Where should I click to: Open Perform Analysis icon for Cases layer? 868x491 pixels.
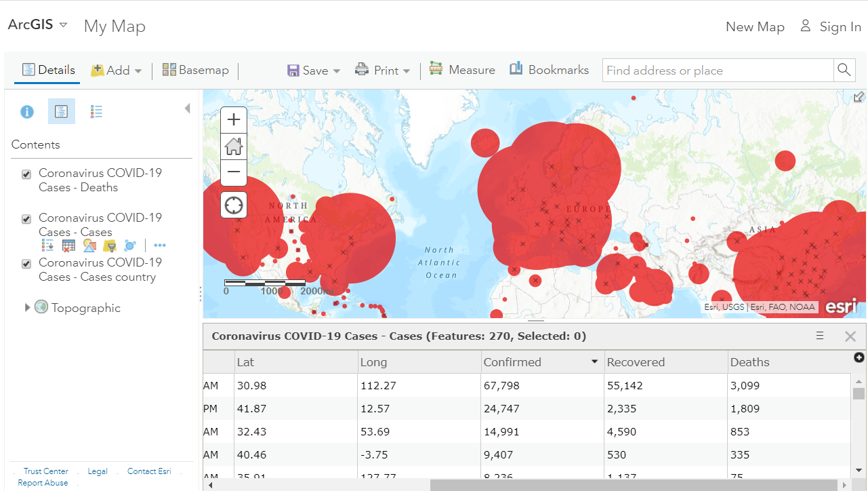click(x=130, y=245)
